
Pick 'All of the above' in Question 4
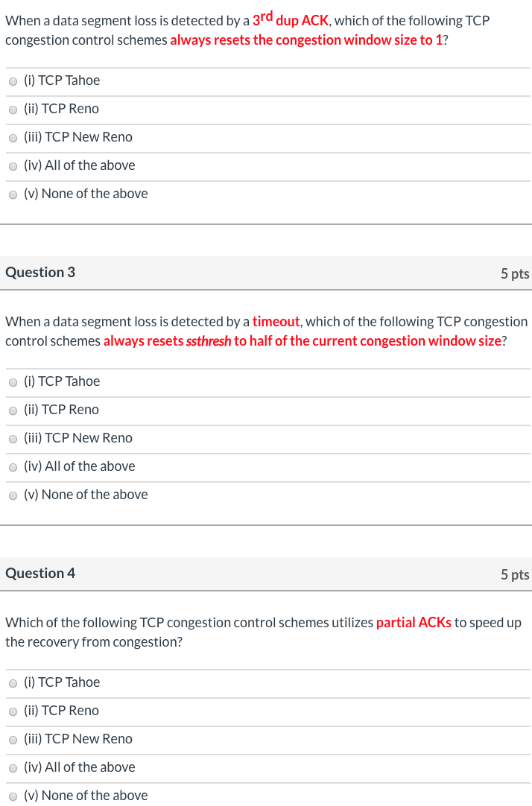[13, 767]
